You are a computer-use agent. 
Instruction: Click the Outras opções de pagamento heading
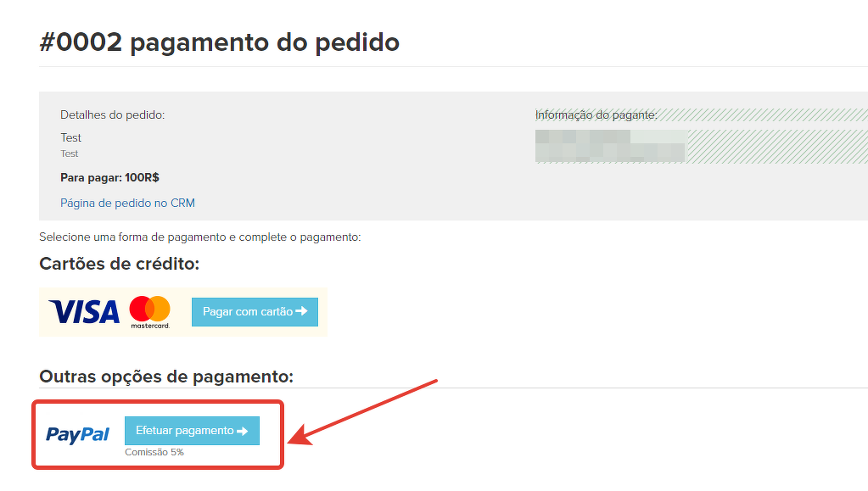(166, 377)
